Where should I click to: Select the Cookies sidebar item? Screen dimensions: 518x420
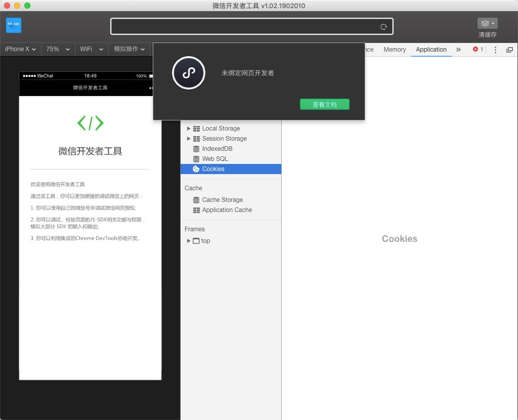pos(231,169)
